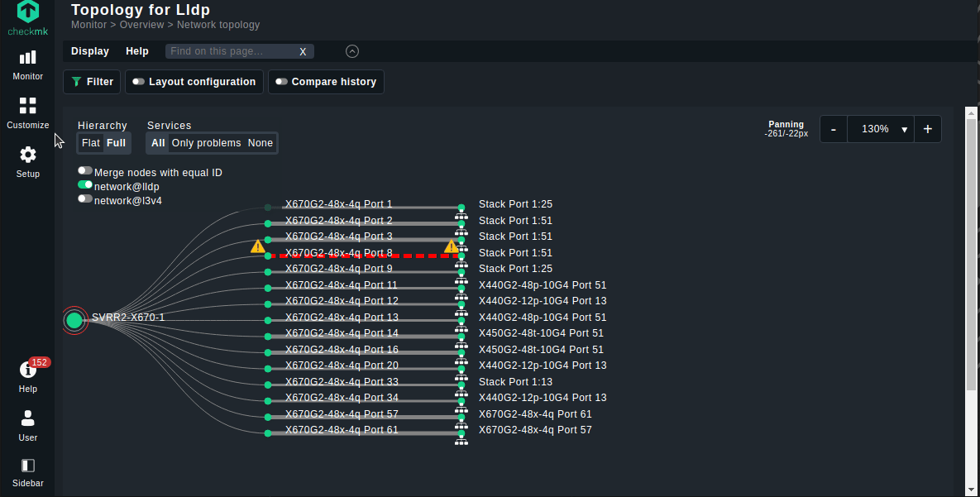Select Full hierarchy option
The width and height of the screenshot is (980, 497).
pyautogui.click(x=117, y=143)
